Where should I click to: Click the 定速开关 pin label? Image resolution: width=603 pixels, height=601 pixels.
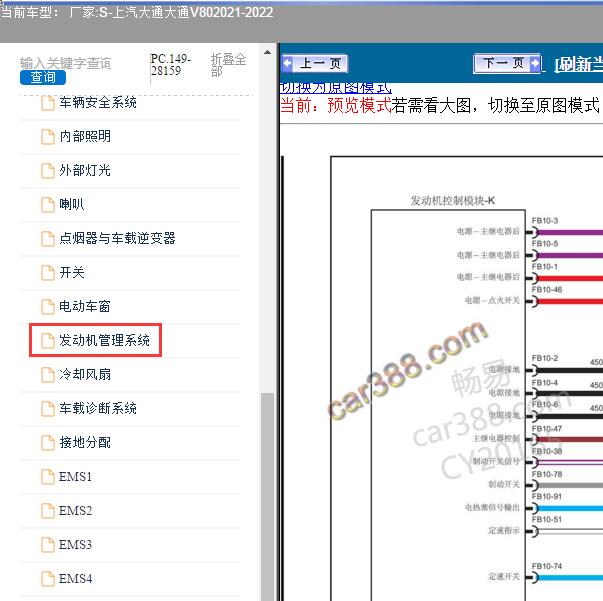coord(504,576)
